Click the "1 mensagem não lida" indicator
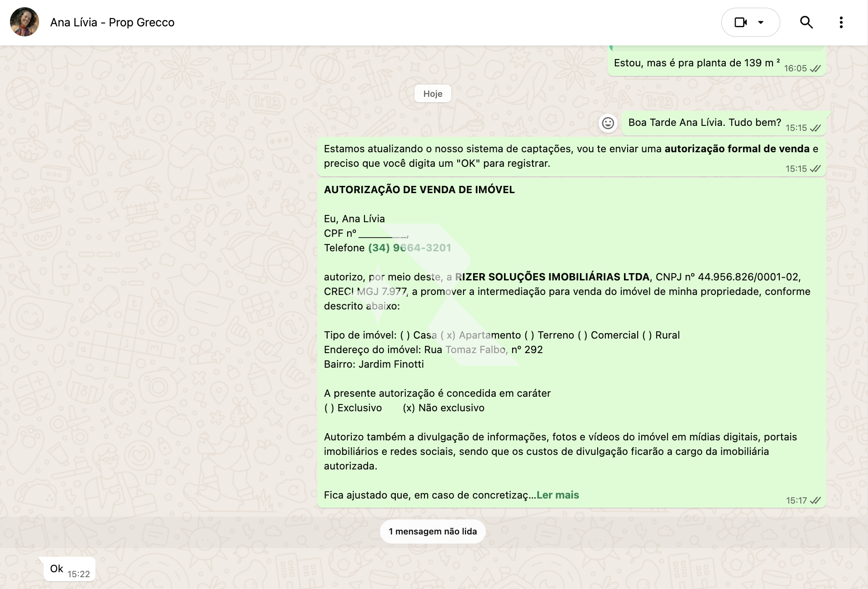The height and width of the screenshot is (589, 868). coord(433,531)
